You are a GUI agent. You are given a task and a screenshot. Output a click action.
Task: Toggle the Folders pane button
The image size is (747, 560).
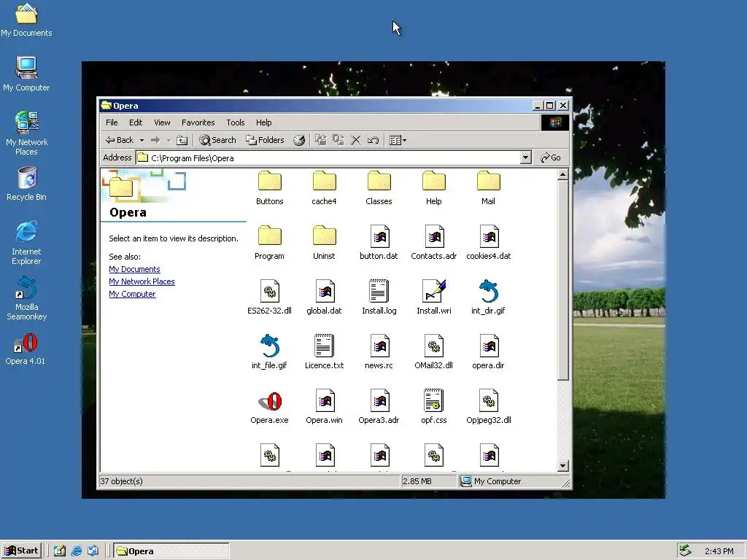265,140
